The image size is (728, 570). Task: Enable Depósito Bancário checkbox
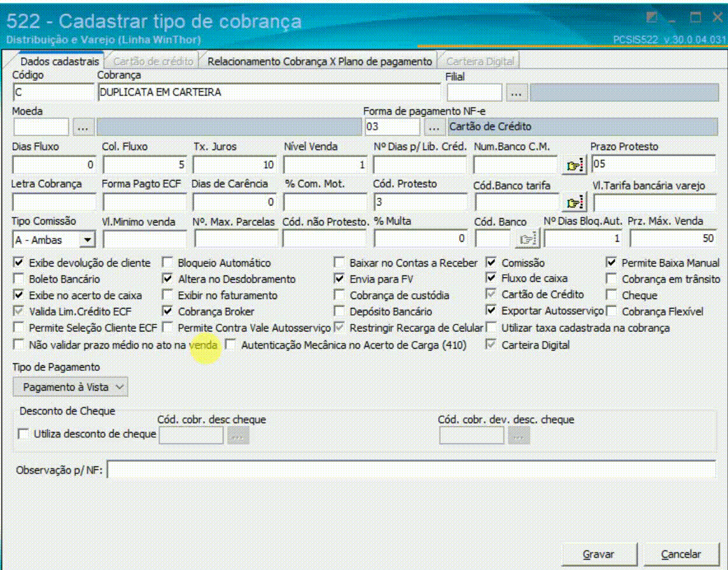pyautogui.click(x=339, y=312)
